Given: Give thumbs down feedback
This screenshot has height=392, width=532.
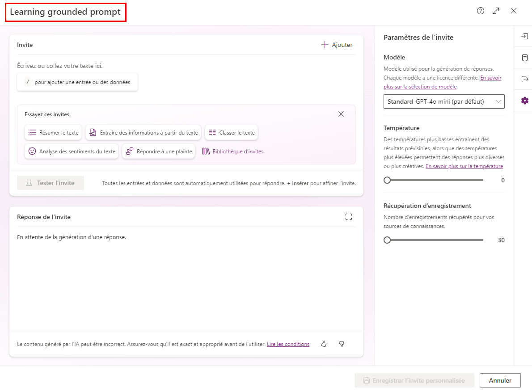Looking at the screenshot, I should (341, 344).
